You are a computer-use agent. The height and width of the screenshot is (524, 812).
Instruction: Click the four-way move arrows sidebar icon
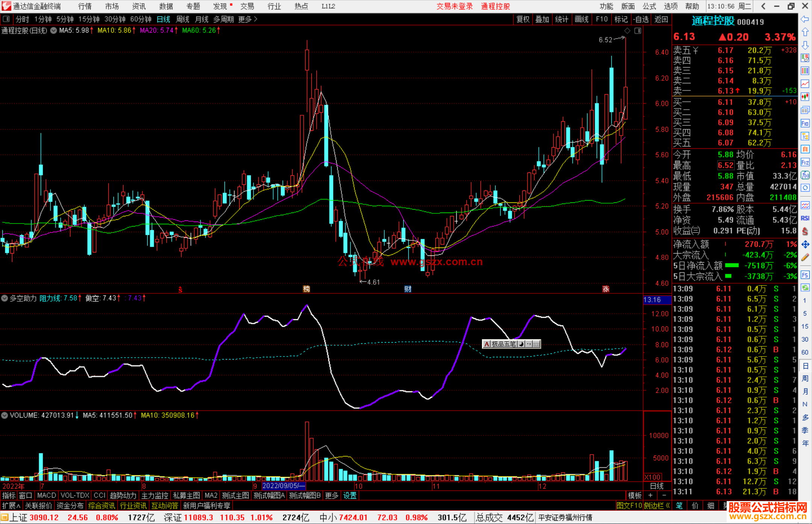[x=805, y=245]
